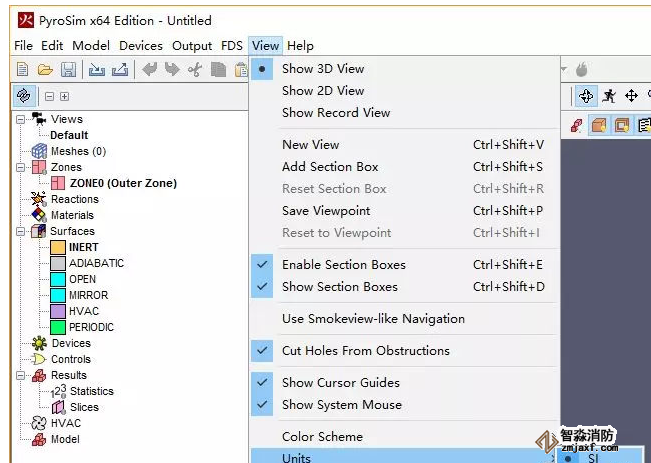
Task: Disable Enable Section Boxes option
Action: pyautogui.click(x=343, y=265)
